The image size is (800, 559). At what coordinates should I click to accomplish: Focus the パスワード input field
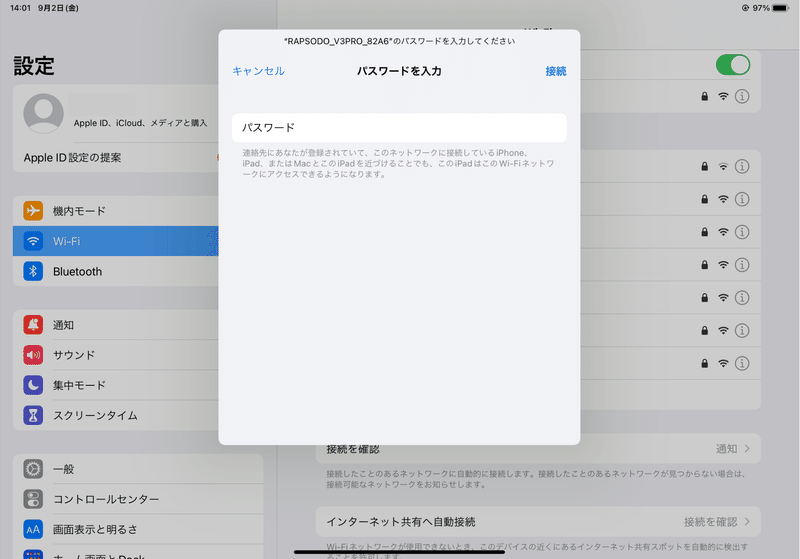click(399, 128)
